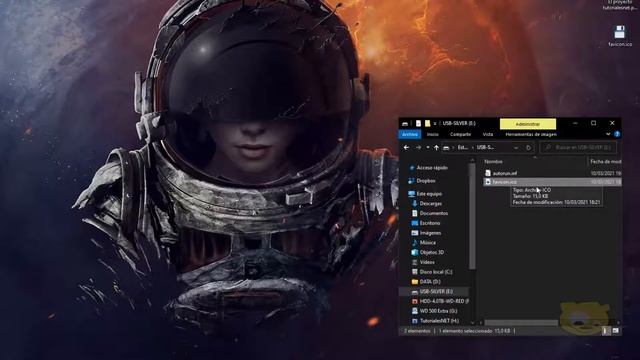Screen dimensions: 640x360
Task: Open the Música folder
Action: (427, 242)
